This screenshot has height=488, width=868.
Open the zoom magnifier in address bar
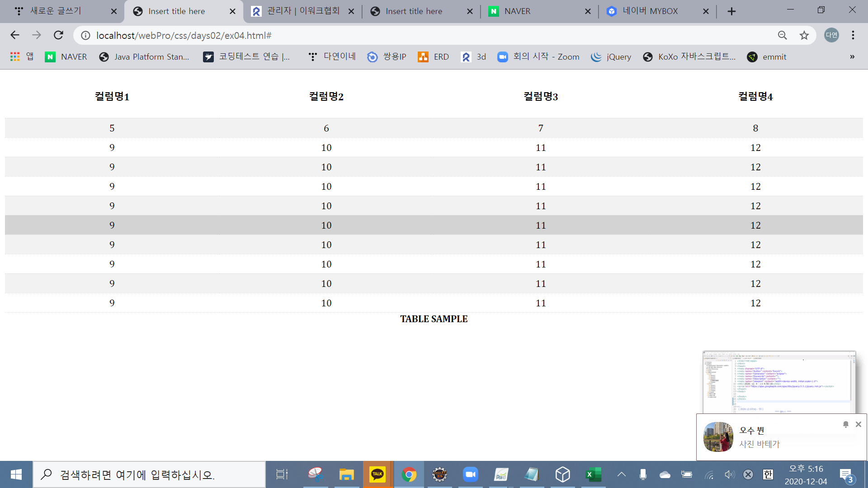(x=783, y=35)
